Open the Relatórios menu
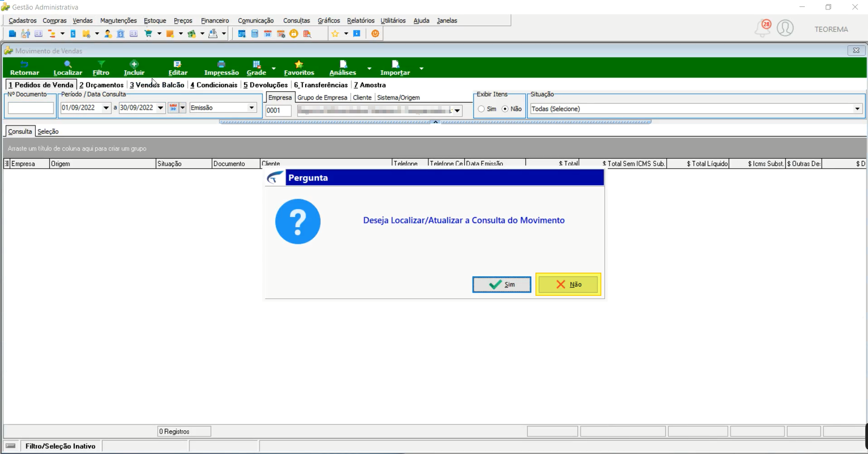 pos(360,21)
